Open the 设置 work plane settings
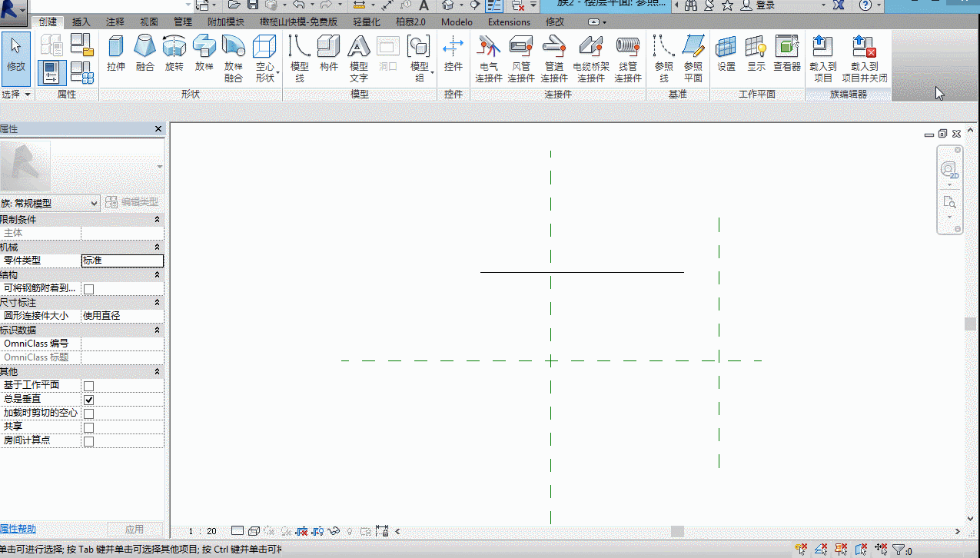 point(726,53)
